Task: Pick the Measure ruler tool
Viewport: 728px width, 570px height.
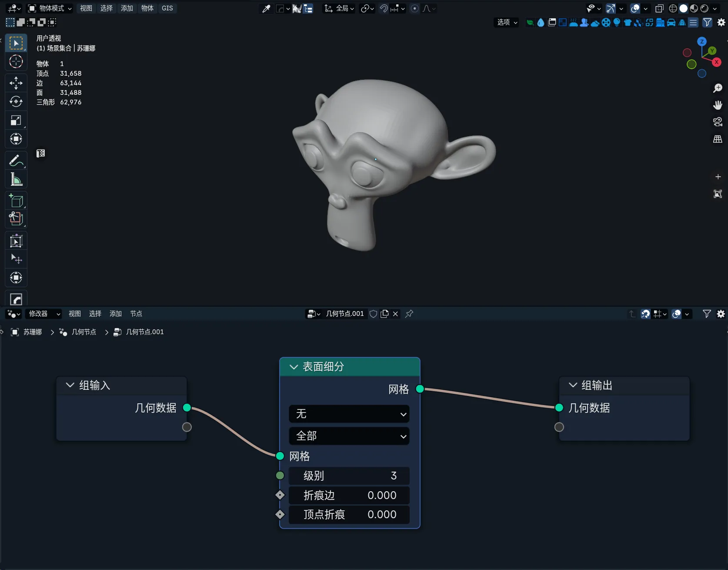Action: click(x=16, y=179)
